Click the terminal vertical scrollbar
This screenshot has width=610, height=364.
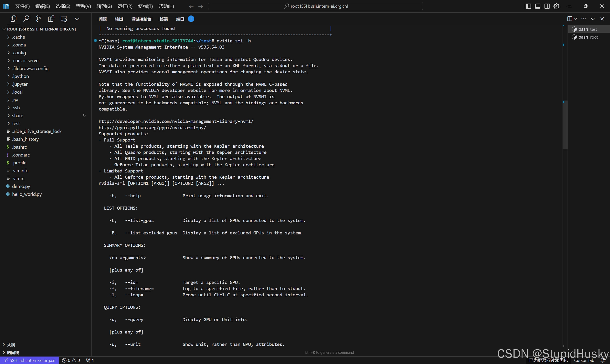pyautogui.click(x=565, y=125)
